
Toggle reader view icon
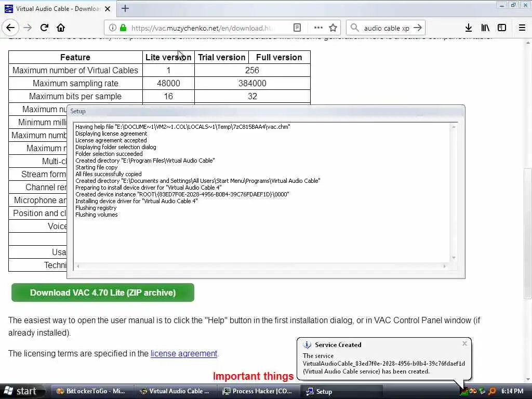[297, 28]
